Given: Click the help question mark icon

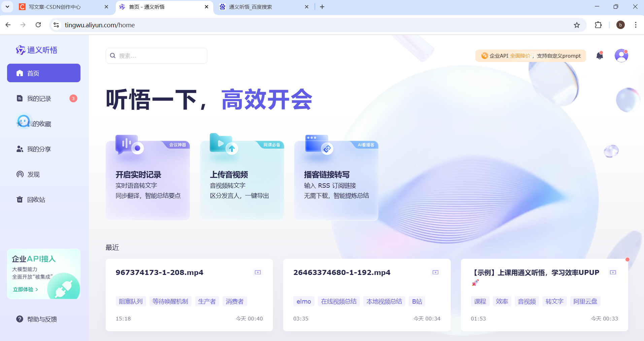Looking at the screenshot, I should point(20,319).
